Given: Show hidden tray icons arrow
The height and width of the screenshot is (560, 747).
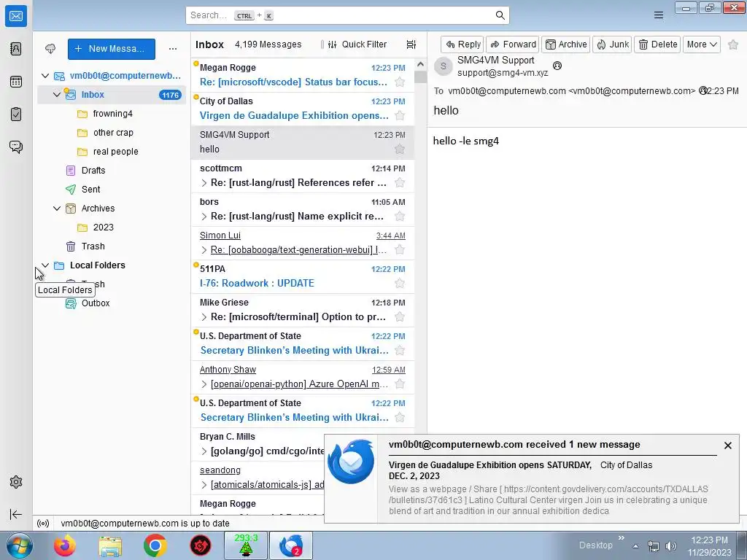Looking at the screenshot, I should (635, 546).
